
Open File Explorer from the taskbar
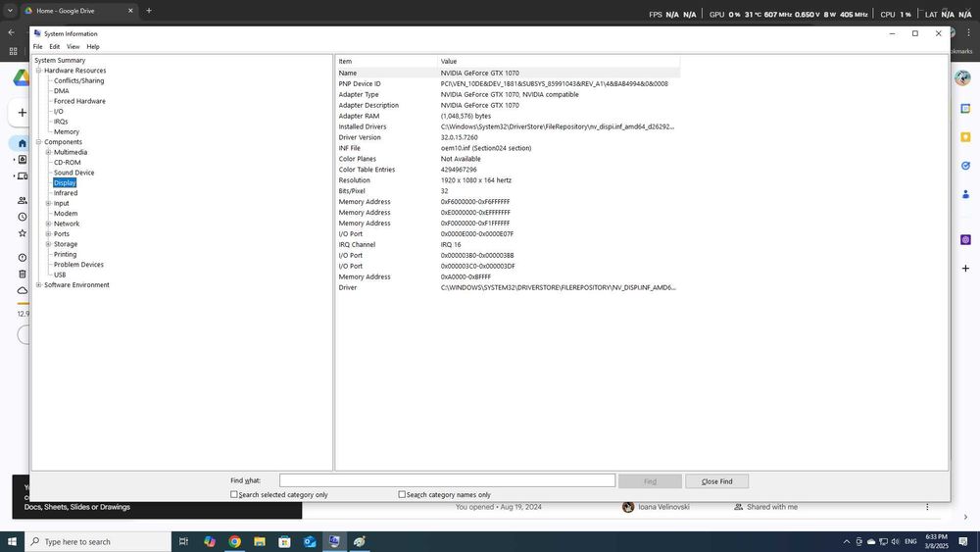point(260,541)
